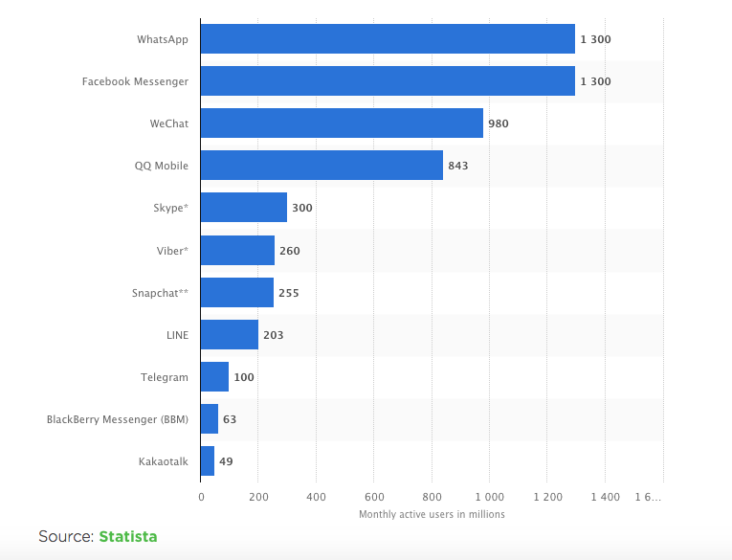This screenshot has width=732, height=560.
Task: Click the Monthly active users in millions title
Action: [x=432, y=514]
